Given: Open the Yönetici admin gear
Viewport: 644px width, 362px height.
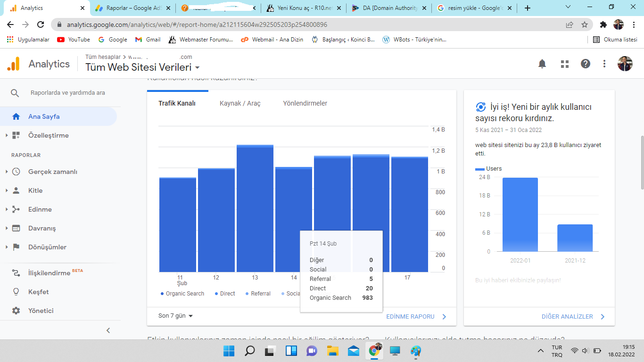Looking at the screenshot, I should [x=16, y=311].
